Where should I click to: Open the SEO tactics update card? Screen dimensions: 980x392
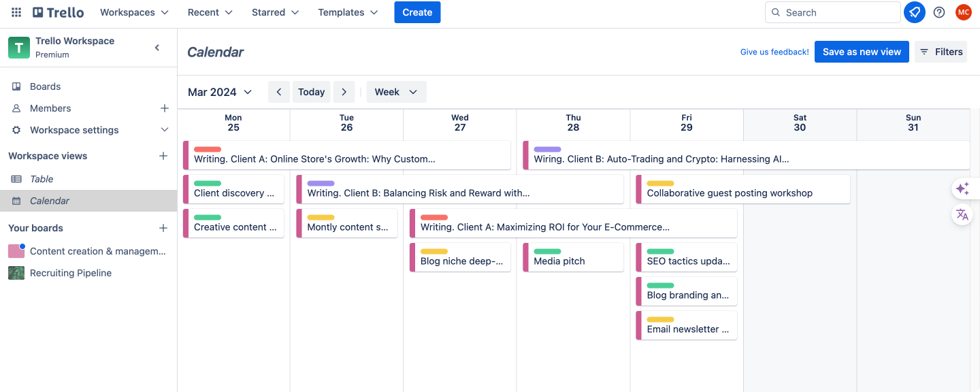coord(687,257)
